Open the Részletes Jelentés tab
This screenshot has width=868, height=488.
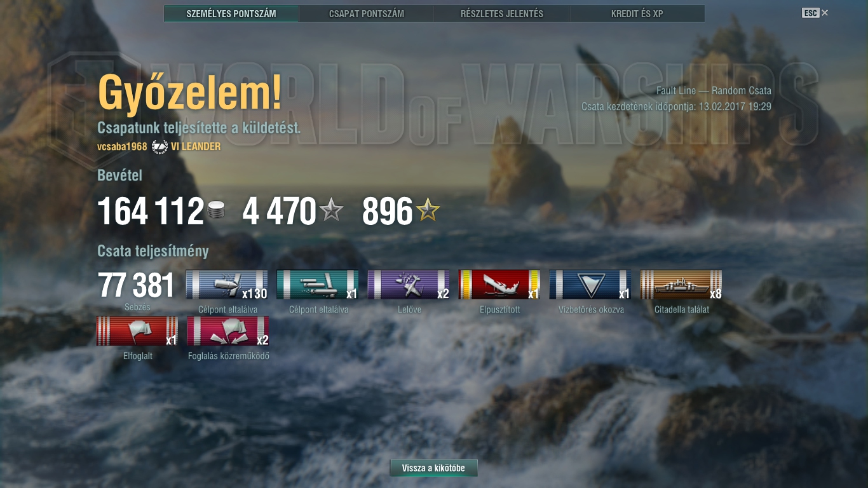[502, 13]
